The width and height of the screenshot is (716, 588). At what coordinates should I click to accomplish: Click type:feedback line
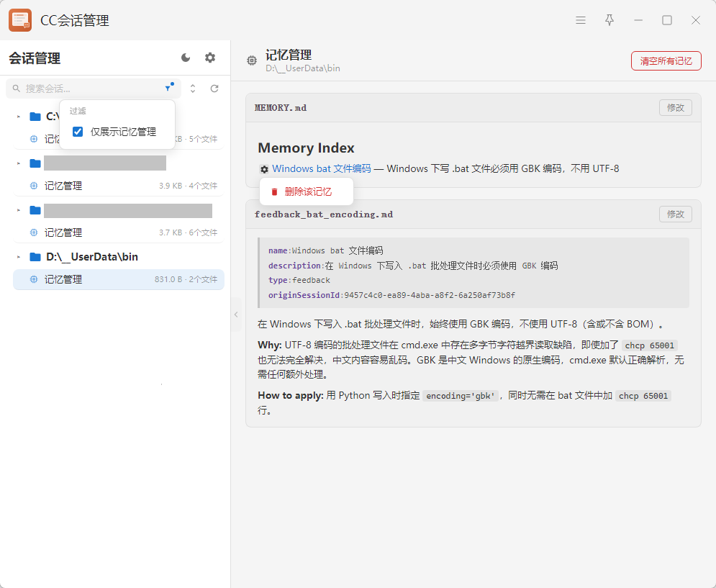[299, 280]
